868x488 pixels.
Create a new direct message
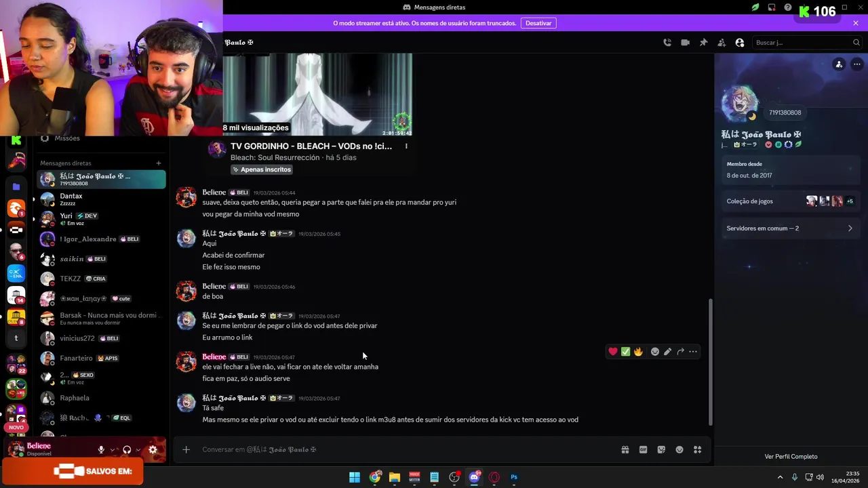(x=159, y=163)
